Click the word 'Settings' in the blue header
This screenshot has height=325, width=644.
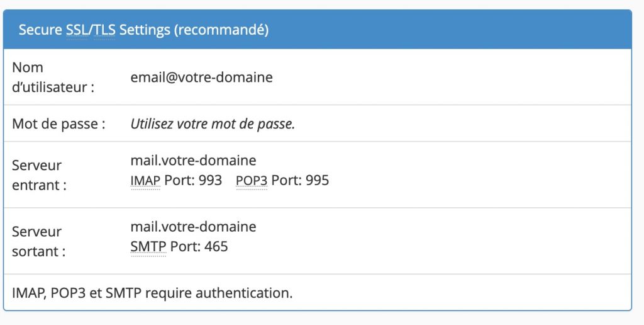[x=145, y=30]
